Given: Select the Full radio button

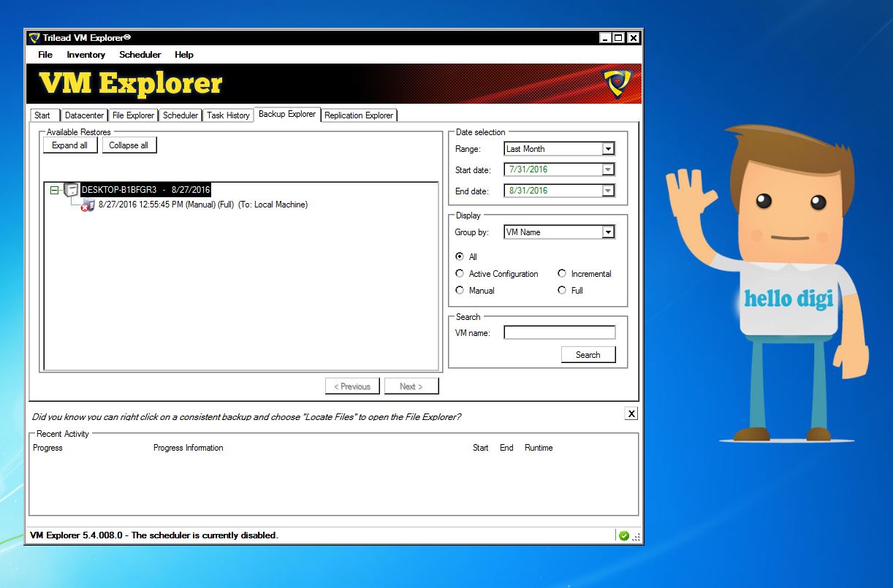Looking at the screenshot, I should (562, 290).
